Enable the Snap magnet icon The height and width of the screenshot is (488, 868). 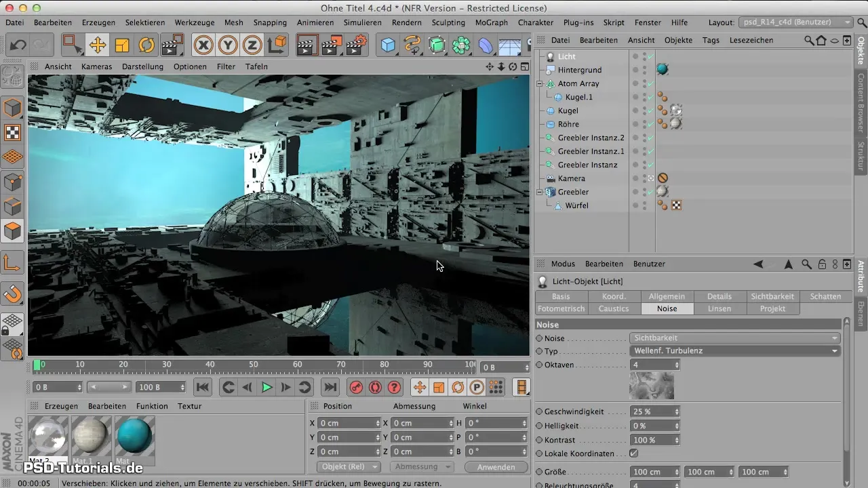pos(13,293)
